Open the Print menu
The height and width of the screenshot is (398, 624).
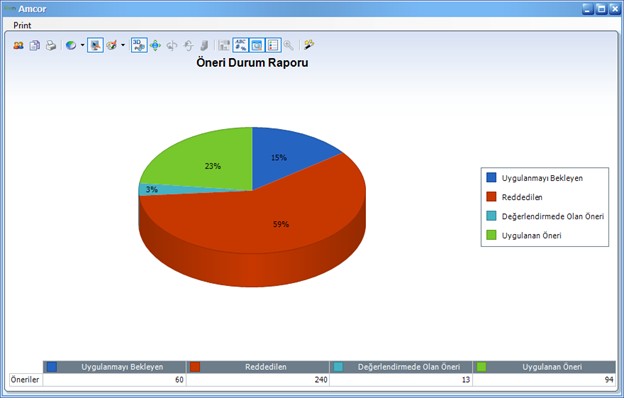[x=22, y=25]
